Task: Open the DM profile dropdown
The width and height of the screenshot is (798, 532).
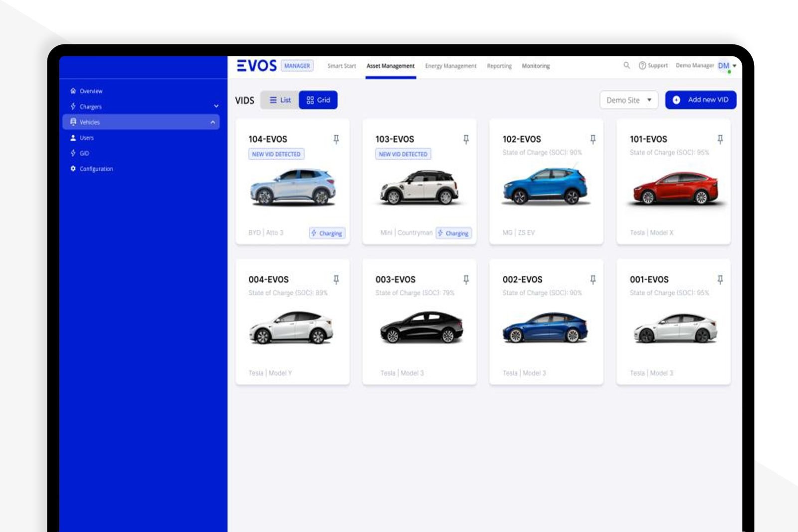Action: pos(726,65)
